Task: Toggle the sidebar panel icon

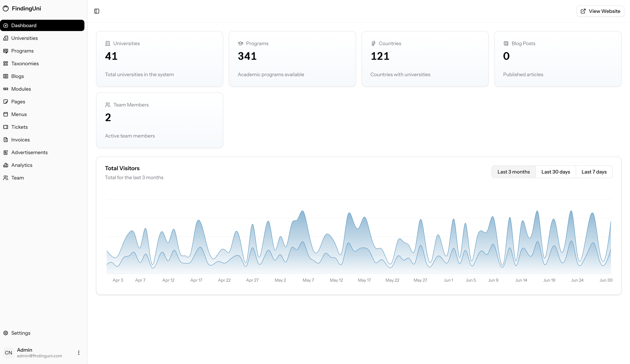Action: click(97, 11)
